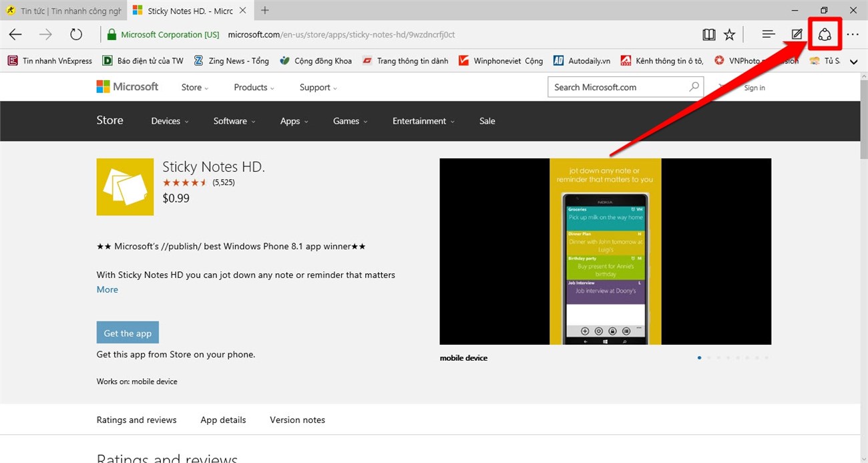
Task: Click the $0.99 price text
Action: point(176,198)
